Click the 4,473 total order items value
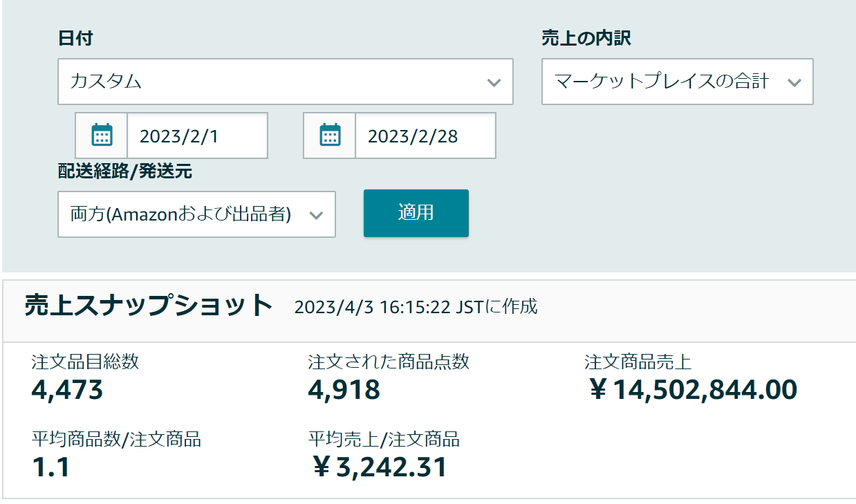Image resolution: width=856 pixels, height=504 pixels. pos(67,390)
